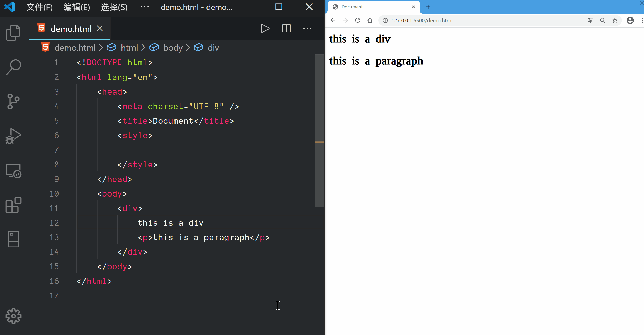This screenshot has height=335, width=644.
Task: Reload the browser page
Action: [x=358, y=20]
